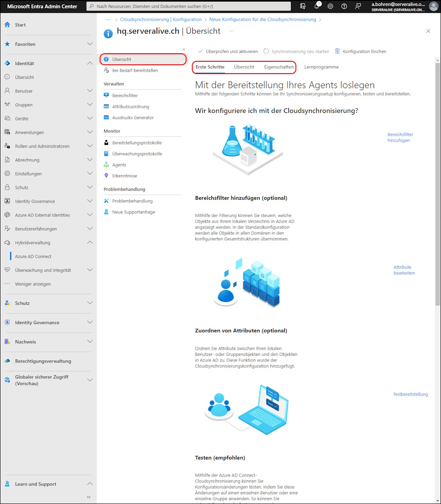The height and width of the screenshot is (504, 441).
Task: Click the Erkenntnisse lightbulb icon
Action: click(106, 176)
